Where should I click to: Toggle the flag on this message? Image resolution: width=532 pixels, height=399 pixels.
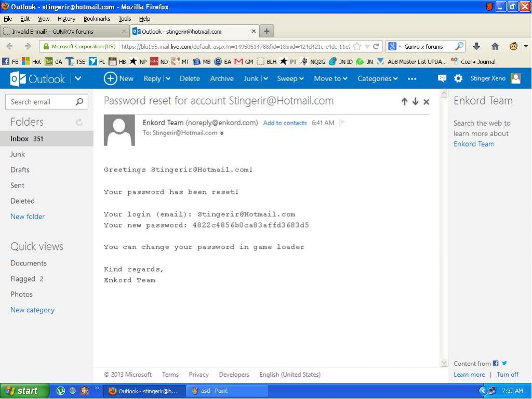coord(342,123)
